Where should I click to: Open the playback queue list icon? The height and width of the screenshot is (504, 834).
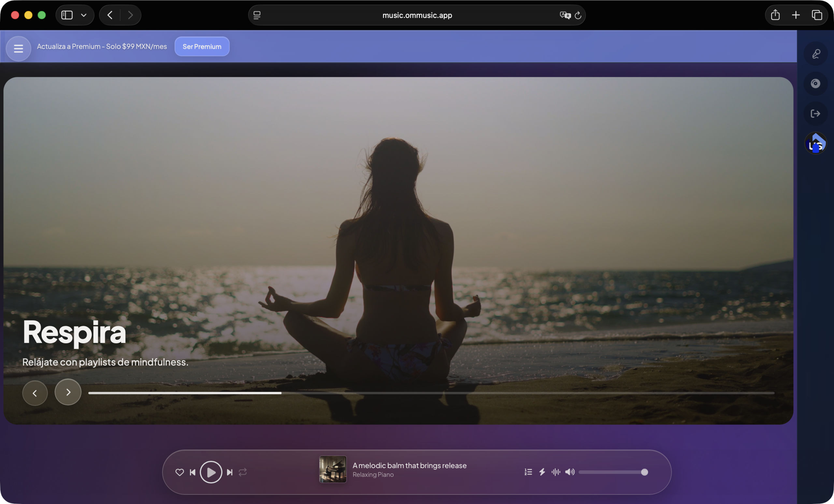click(x=528, y=472)
